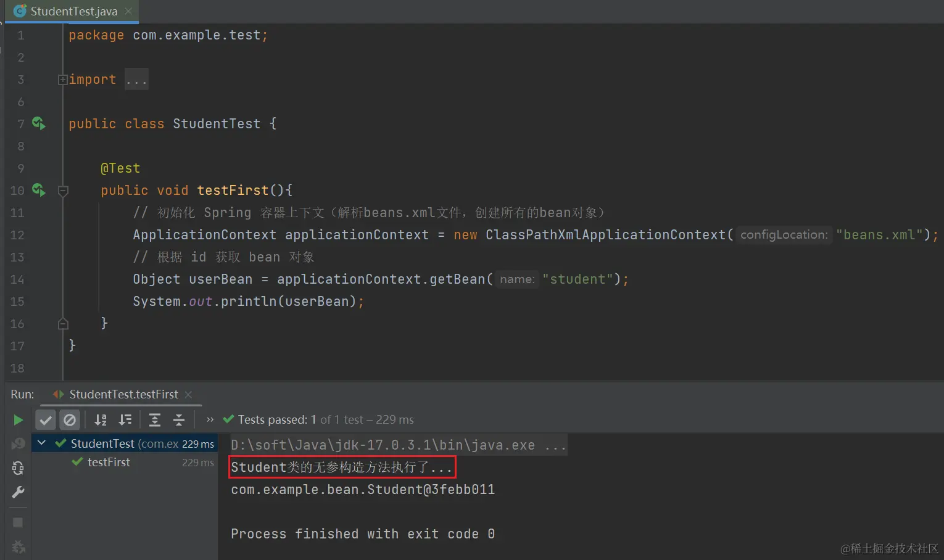Click the Stop process square icon
Screen dimensions: 944x560
18,522
